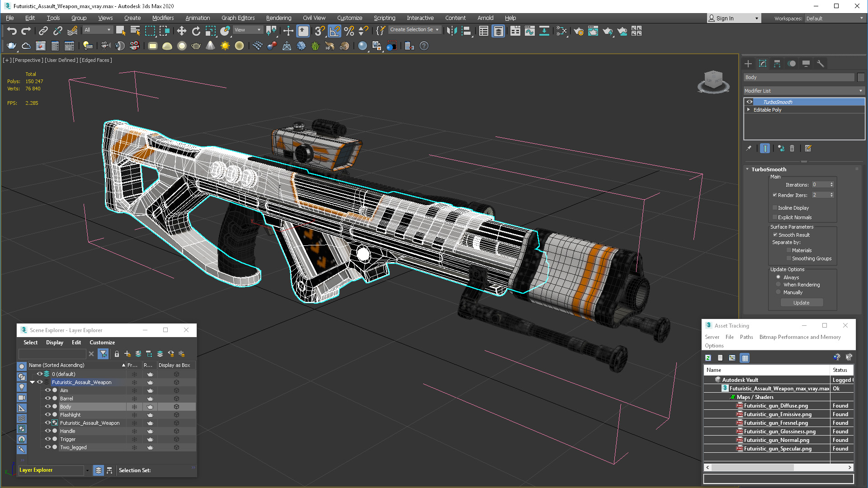
Task: Open the reference coordinate View dropdown
Action: pyautogui.click(x=248, y=30)
